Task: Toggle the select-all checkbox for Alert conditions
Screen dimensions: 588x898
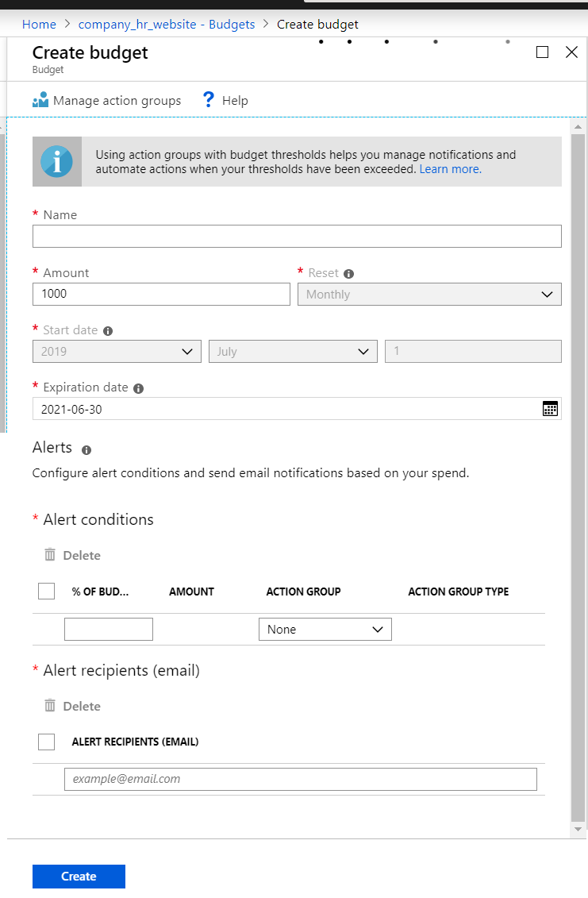Action: click(47, 592)
